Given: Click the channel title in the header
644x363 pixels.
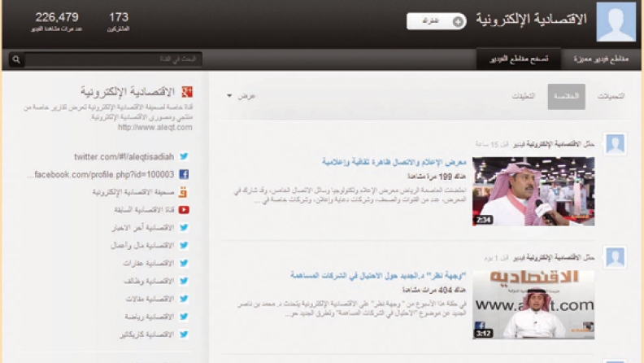Looking at the screenshot, I should pos(532,20).
